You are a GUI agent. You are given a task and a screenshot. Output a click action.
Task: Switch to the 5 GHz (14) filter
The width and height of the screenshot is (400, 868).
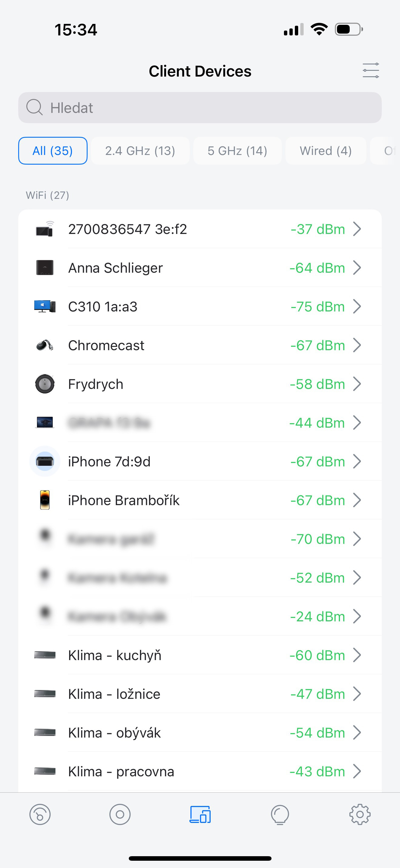pos(237,151)
